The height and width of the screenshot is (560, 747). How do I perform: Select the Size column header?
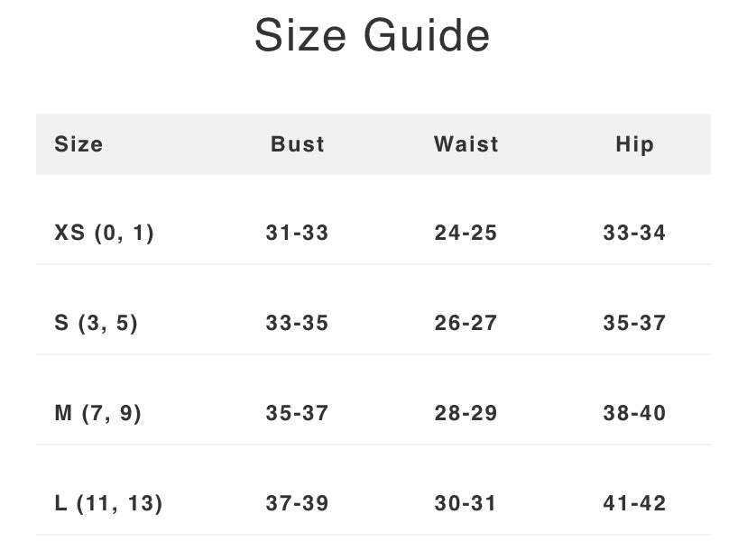tap(78, 144)
